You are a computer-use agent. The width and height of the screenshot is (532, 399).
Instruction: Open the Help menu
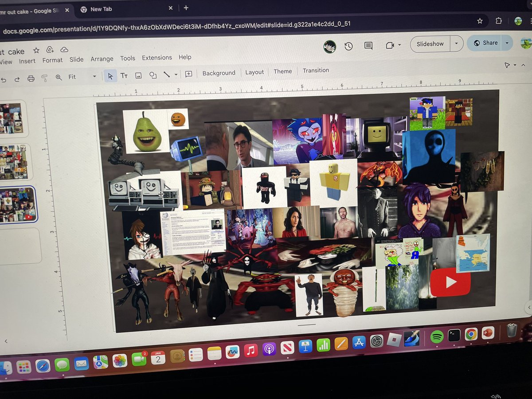(185, 57)
